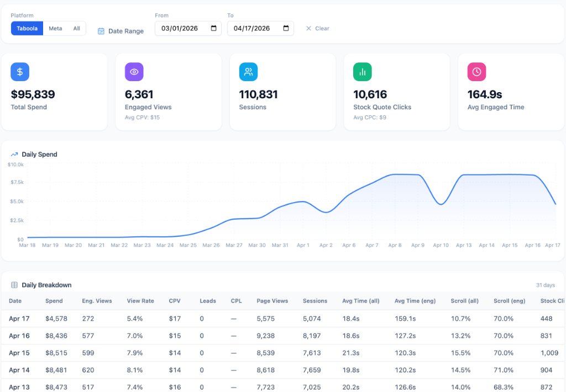Click the Avg CPC: $9 text
The width and height of the screenshot is (566, 392).
coord(370,118)
